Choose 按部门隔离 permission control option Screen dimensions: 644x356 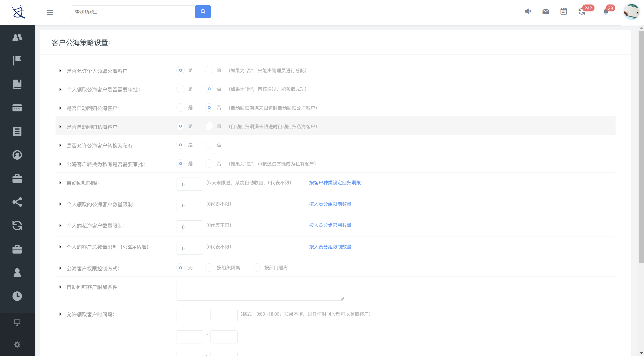257,268
